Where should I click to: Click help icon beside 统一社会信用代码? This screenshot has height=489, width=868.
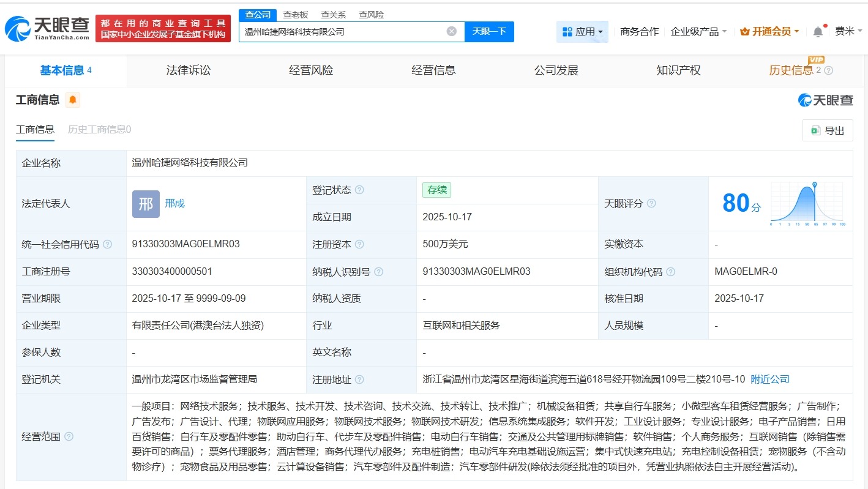tap(106, 244)
